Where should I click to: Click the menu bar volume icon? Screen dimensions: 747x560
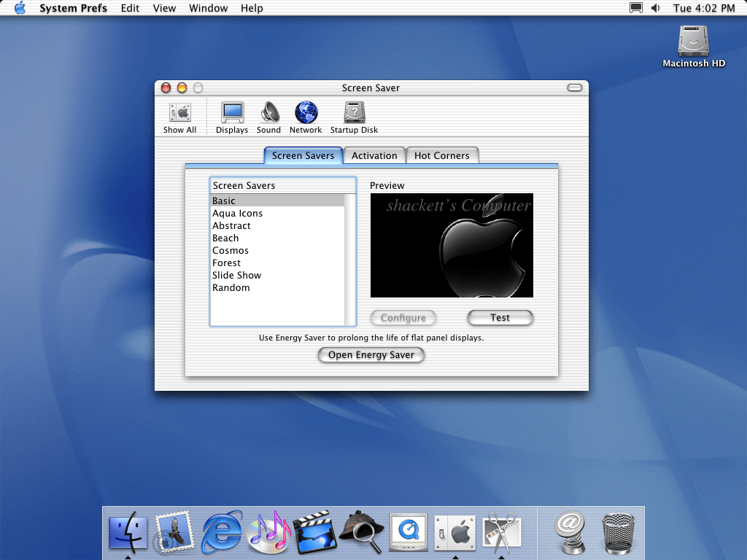point(655,8)
